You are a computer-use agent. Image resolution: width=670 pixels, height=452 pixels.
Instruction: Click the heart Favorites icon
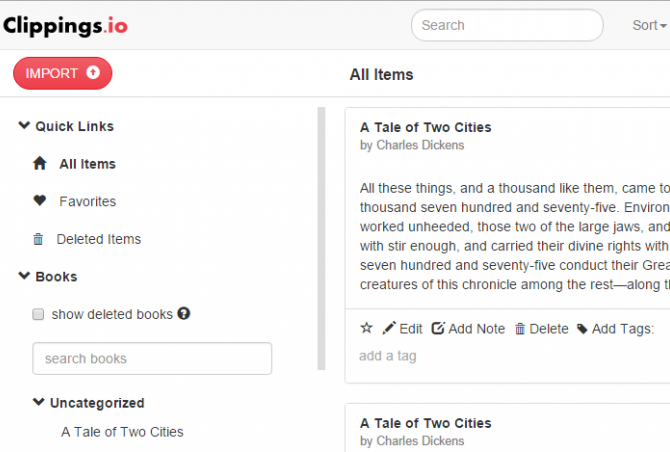(x=40, y=200)
